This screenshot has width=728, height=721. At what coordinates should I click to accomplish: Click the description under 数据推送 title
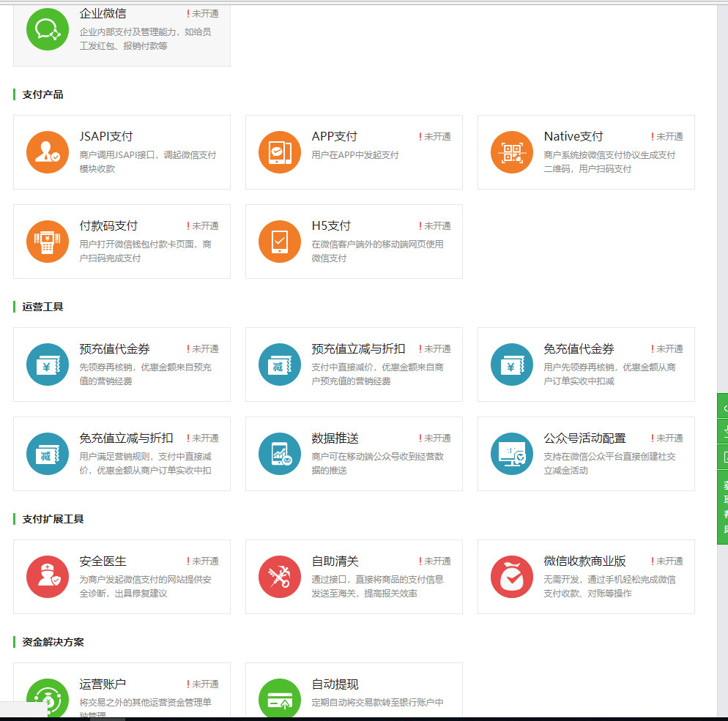[x=377, y=463]
